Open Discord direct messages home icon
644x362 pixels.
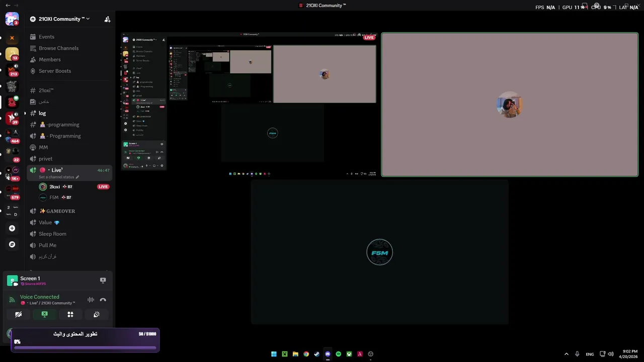coord(12,19)
